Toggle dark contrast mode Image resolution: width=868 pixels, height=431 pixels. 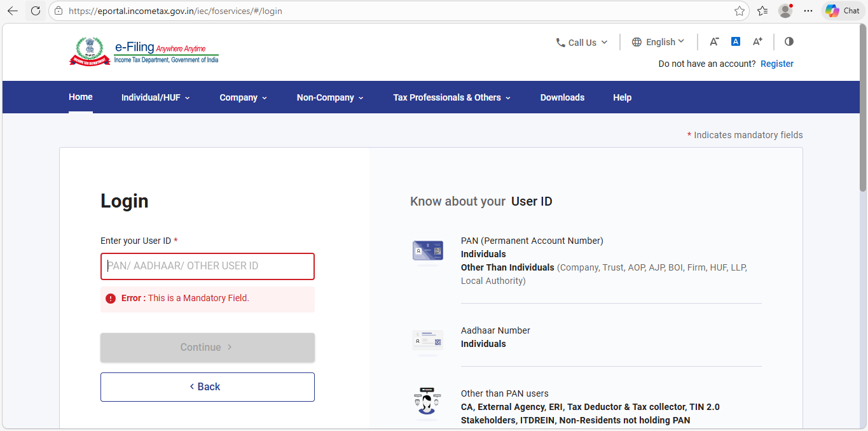(789, 41)
